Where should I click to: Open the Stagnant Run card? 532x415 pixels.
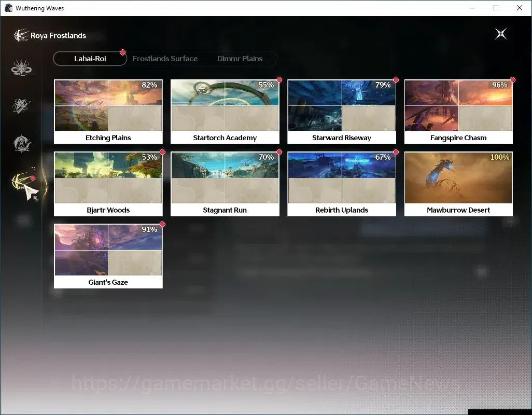pos(225,184)
